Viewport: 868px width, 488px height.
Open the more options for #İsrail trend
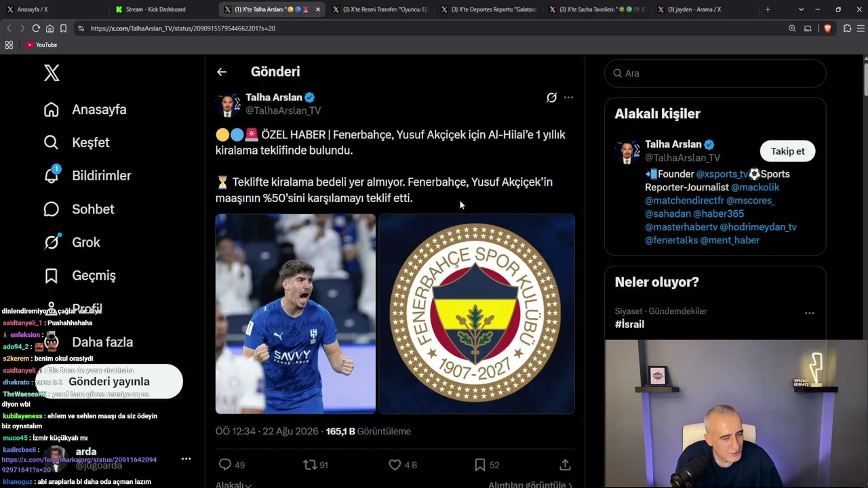coord(809,313)
